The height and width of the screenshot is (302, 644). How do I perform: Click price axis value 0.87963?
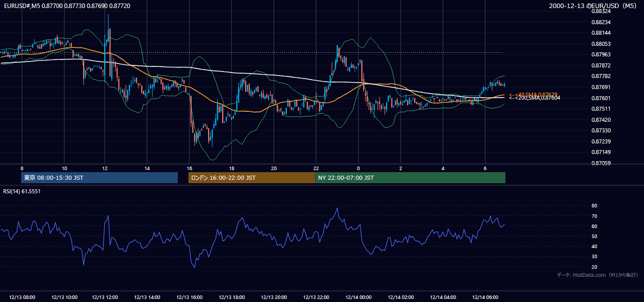[x=601, y=55]
